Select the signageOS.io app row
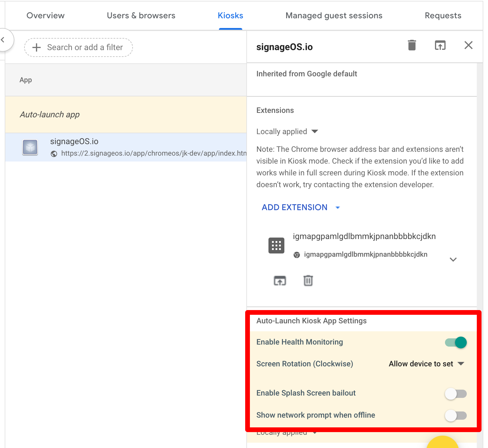This screenshot has height=448, width=488. coord(126,147)
